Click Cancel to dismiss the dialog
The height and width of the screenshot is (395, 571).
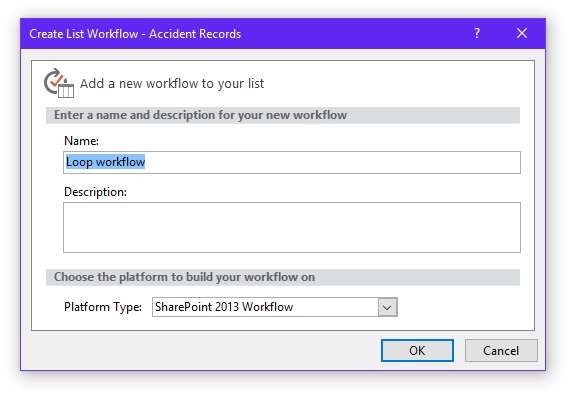pos(501,351)
